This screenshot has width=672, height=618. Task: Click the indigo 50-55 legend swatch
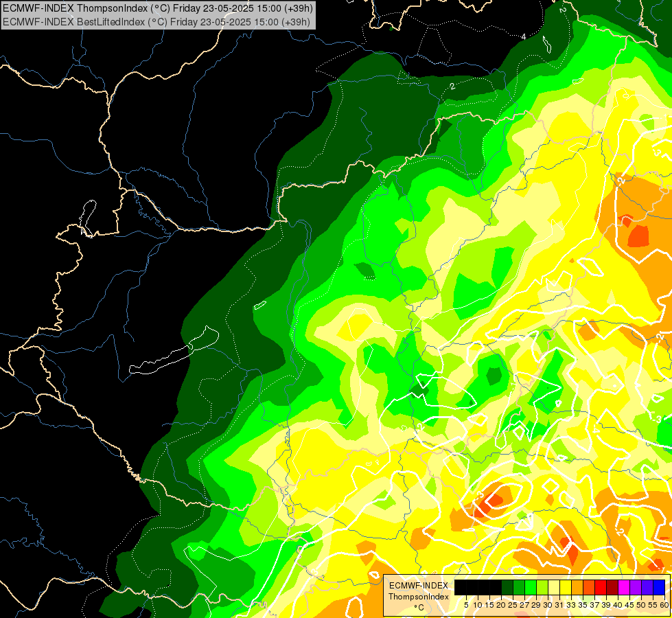647,588
